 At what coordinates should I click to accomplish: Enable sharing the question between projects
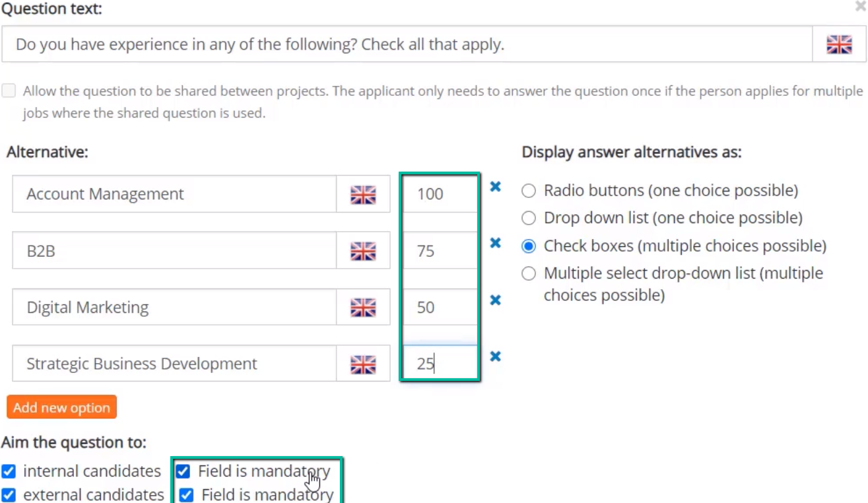[x=9, y=91]
